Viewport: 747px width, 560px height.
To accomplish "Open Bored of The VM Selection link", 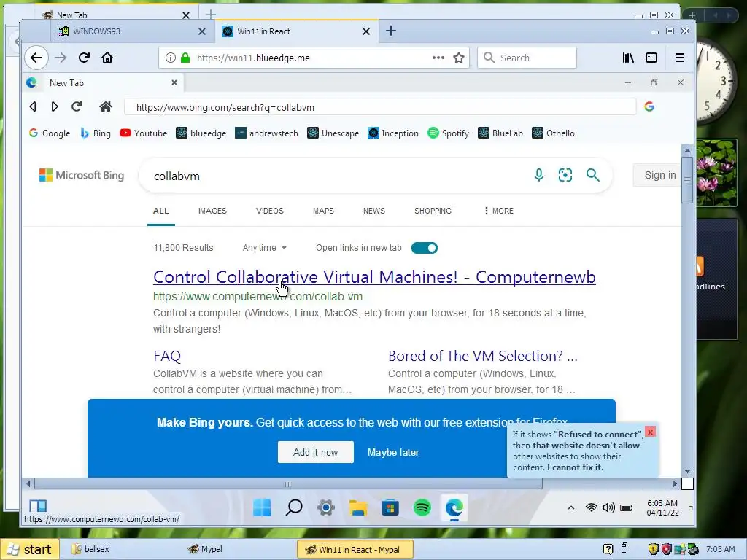I will [x=483, y=356].
